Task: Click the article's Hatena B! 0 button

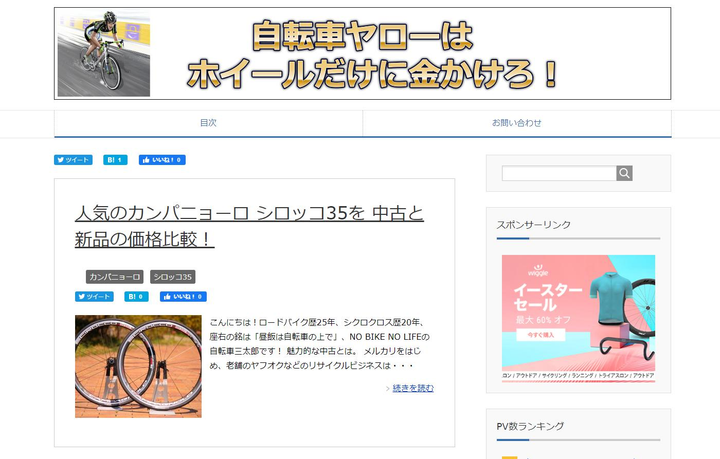Action: click(x=136, y=297)
